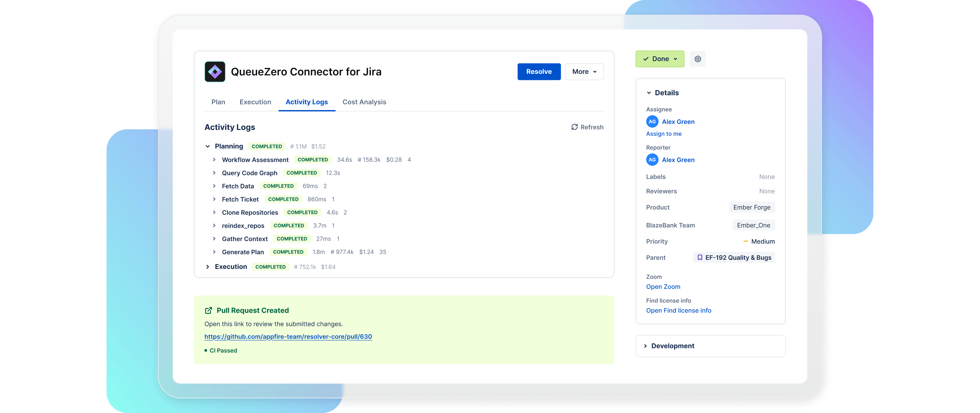Open the GitHub pull request 630 link

(x=288, y=336)
